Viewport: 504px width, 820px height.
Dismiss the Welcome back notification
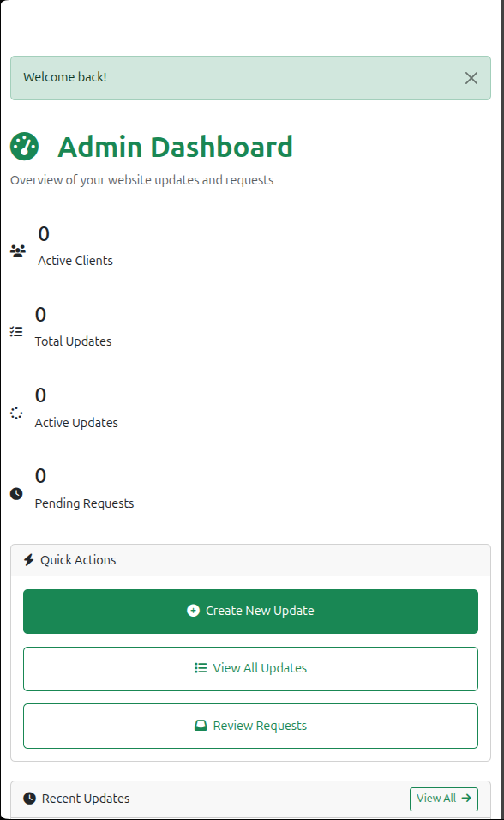(x=471, y=78)
